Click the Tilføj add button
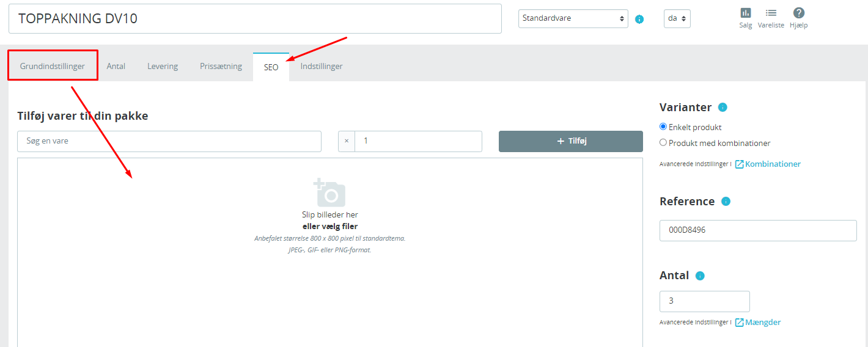Screen dimensions: 868x347 [571, 141]
